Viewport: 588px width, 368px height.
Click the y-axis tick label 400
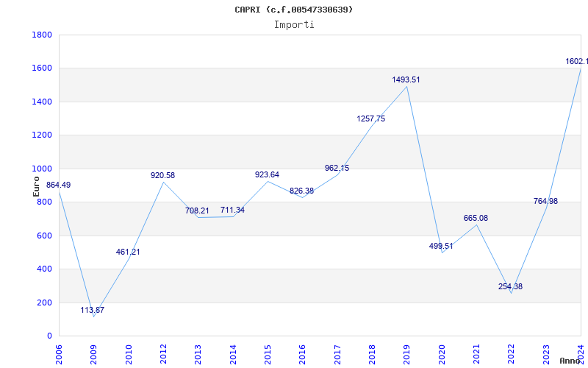tap(45, 269)
